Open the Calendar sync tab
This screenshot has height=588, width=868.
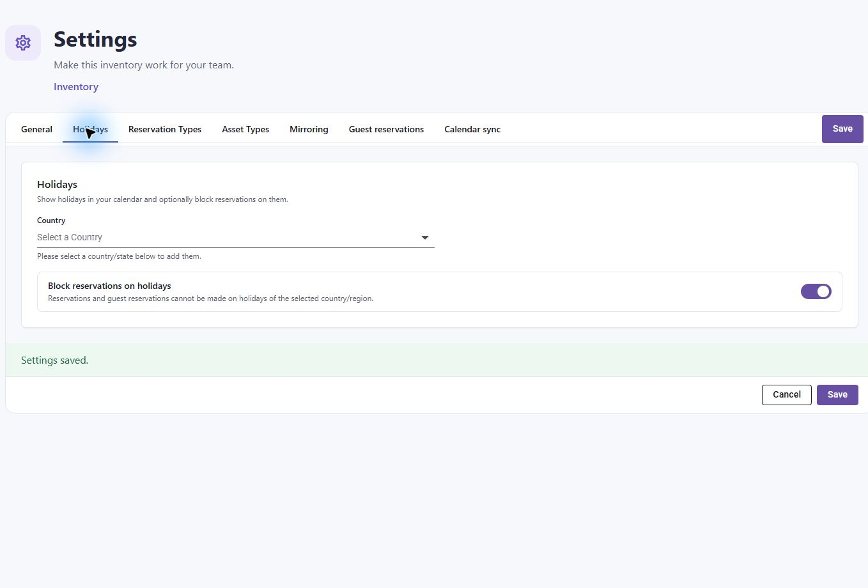click(472, 129)
